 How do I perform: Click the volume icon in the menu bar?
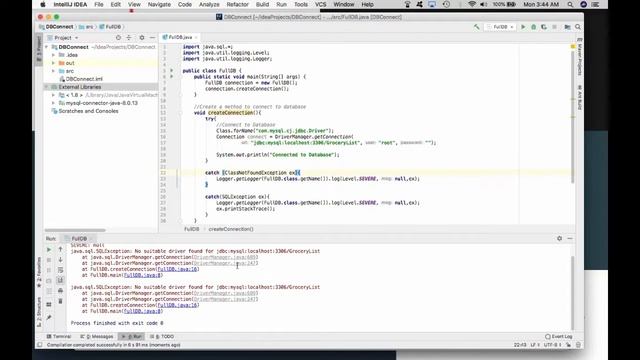483,4
